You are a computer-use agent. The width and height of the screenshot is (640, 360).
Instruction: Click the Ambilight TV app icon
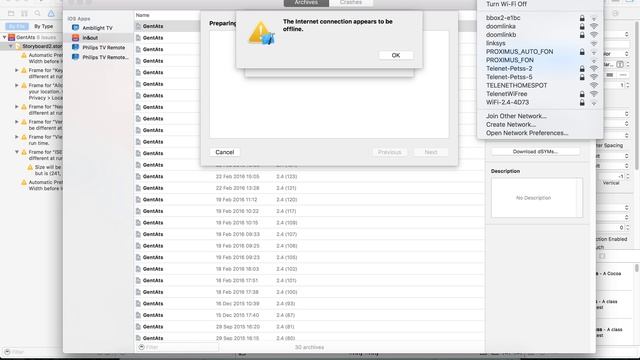[x=76, y=28]
